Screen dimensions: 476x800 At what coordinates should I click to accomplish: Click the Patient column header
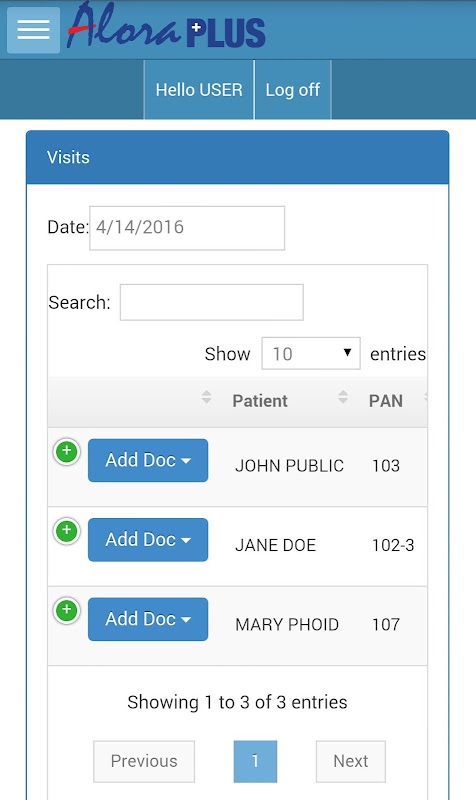coord(260,401)
